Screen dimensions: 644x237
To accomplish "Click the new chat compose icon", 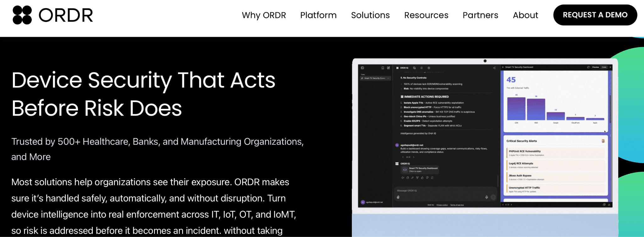I will tap(388, 68).
